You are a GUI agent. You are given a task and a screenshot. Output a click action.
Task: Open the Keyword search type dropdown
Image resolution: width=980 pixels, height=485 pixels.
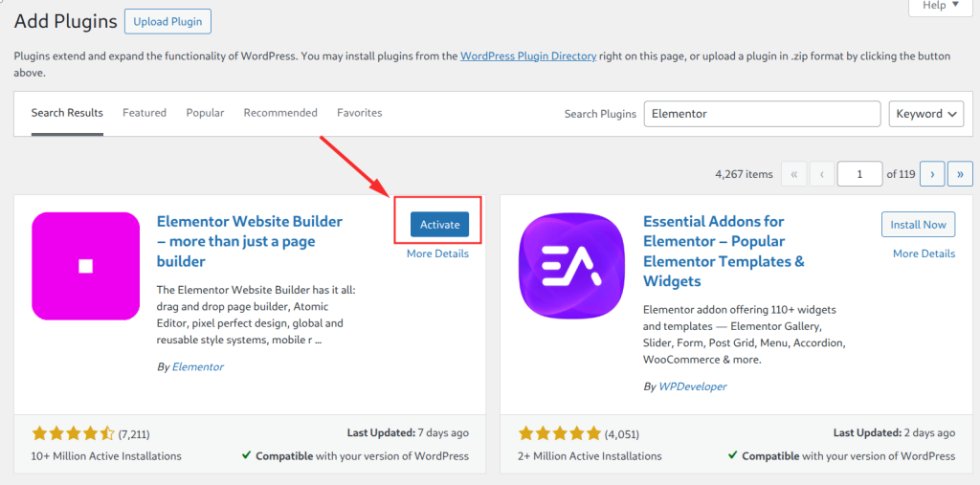926,114
